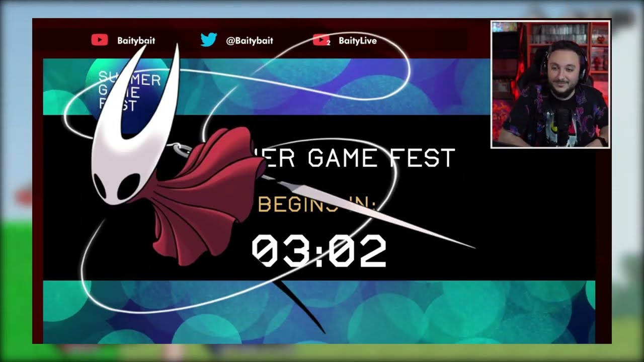This screenshot has width=644, height=362.
Task: Click the GAME FEST headline text
Action: tap(381, 158)
